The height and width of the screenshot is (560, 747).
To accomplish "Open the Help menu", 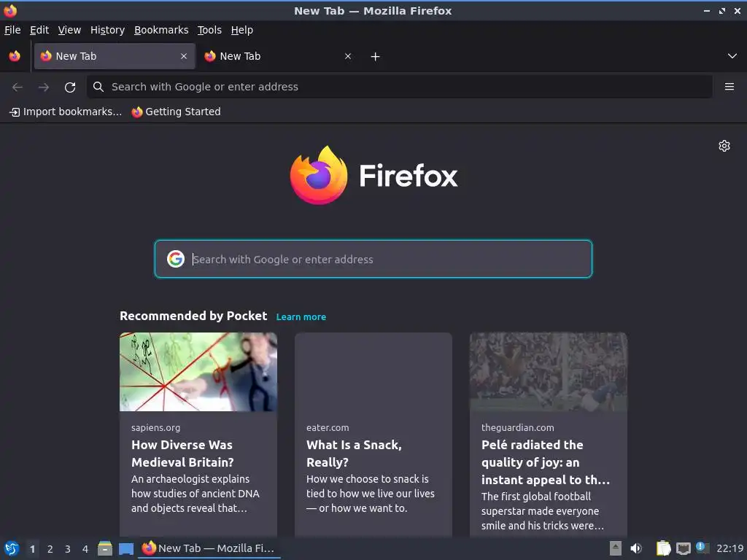I will [242, 30].
